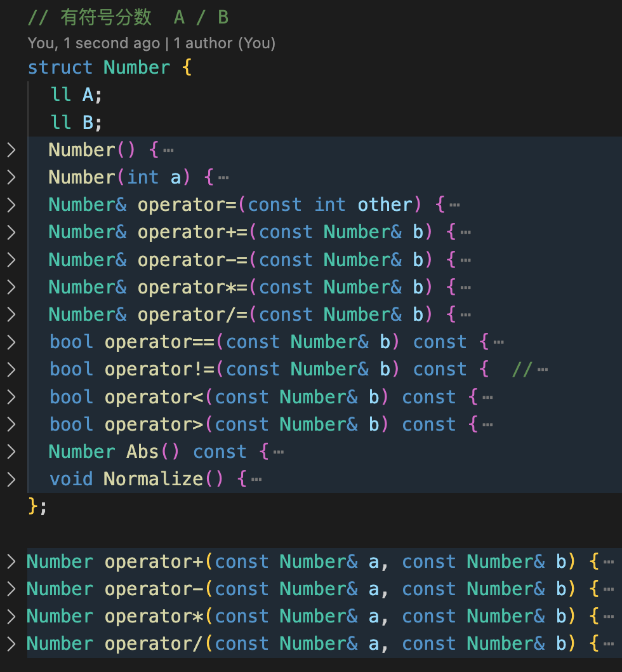
Task: Unfold the global operator/ function
Action: tap(11, 643)
